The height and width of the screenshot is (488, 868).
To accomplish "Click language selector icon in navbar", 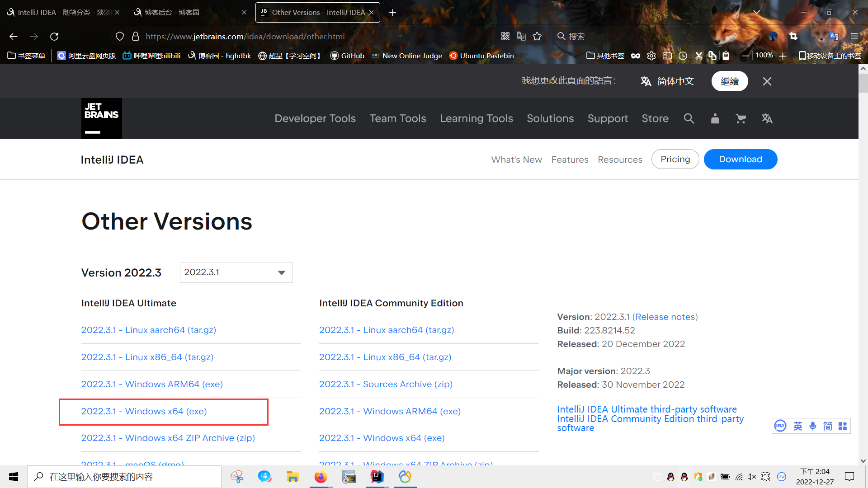I will (x=767, y=118).
